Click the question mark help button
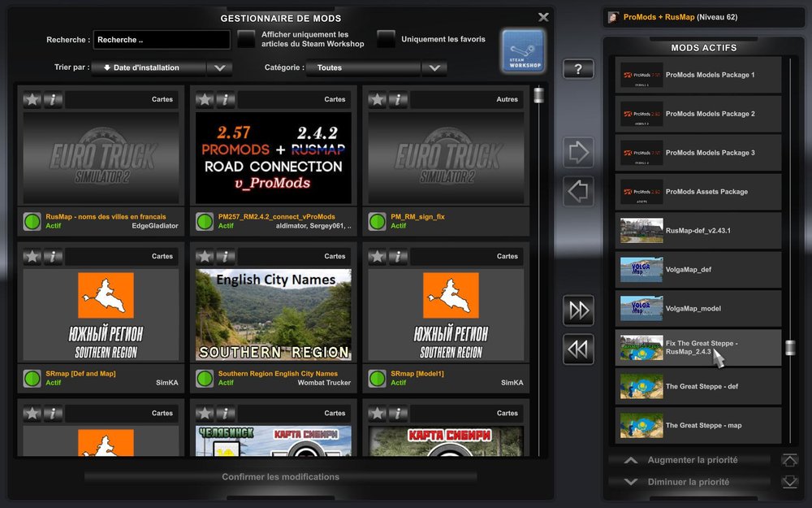 coord(578,69)
